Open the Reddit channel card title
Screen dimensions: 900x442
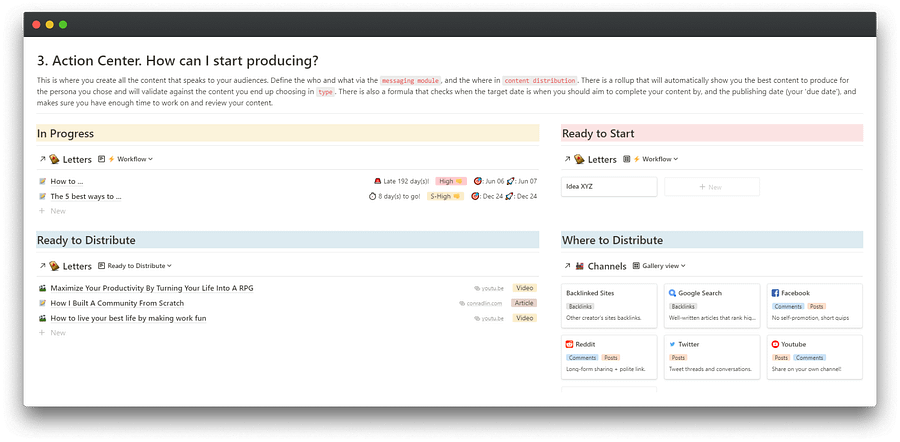[x=585, y=344]
